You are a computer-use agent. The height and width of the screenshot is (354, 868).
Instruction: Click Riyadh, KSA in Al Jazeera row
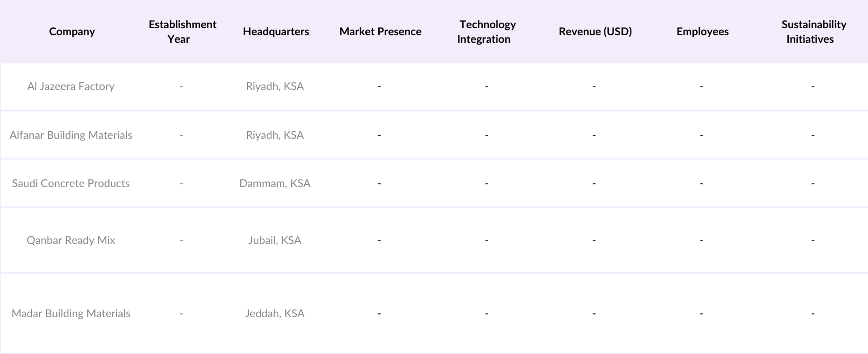(x=275, y=86)
